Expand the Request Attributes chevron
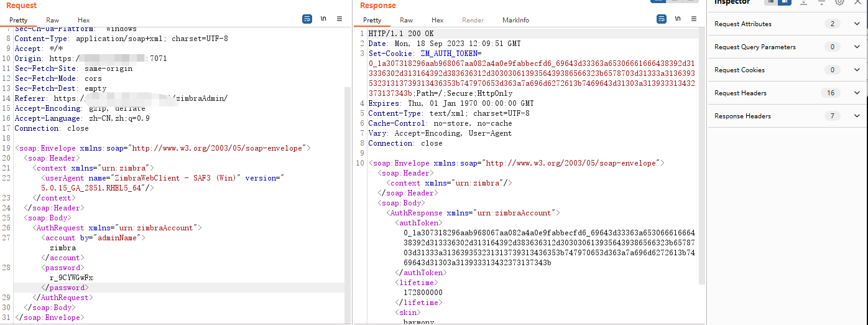This screenshot has height=325, width=868. pos(857,24)
